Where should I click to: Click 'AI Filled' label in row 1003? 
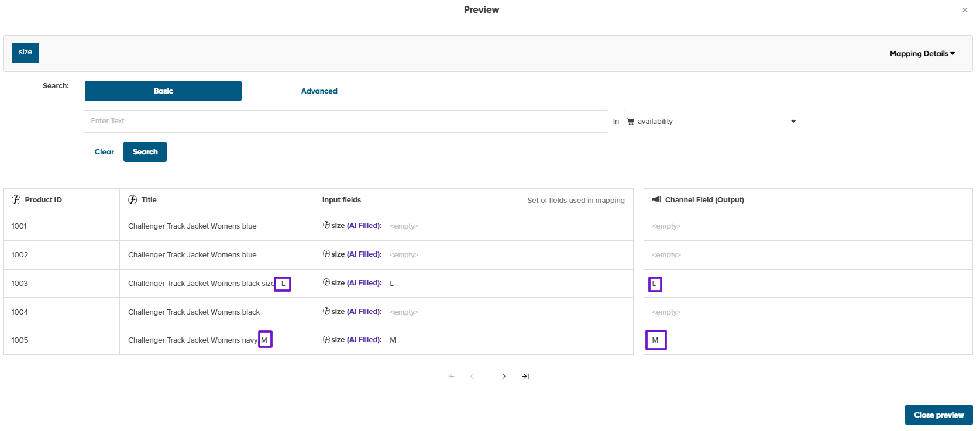pos(365,283)
